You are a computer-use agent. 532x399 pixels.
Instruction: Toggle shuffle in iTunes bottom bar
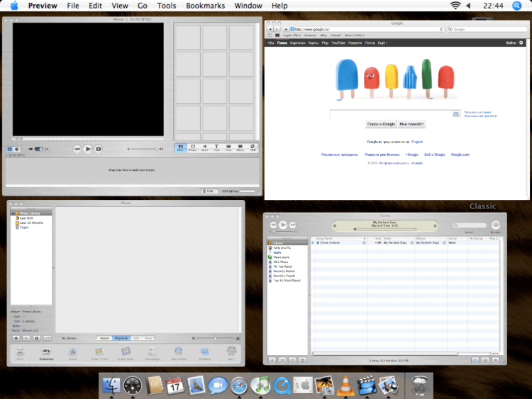pyautogui.click(x=282, y=360)
